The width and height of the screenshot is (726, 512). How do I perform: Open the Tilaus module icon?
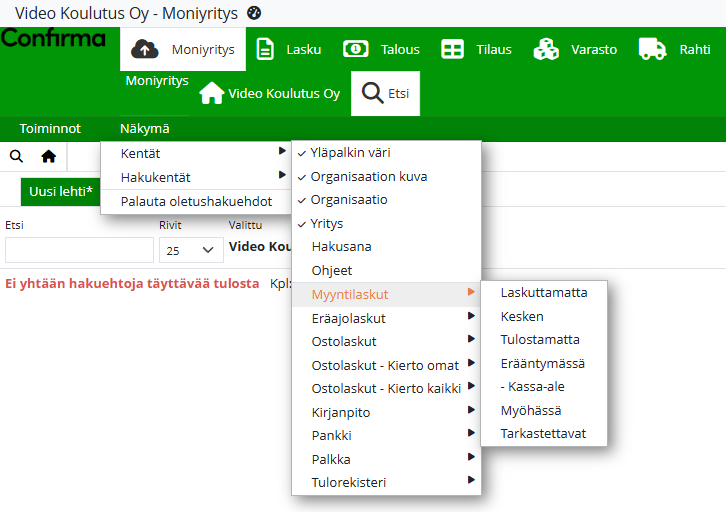[x=453, y=49]
